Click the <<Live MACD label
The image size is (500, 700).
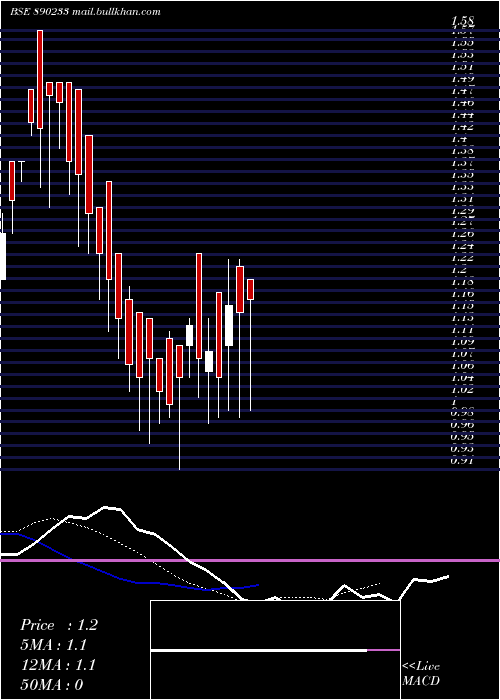(x=421, y=674)
